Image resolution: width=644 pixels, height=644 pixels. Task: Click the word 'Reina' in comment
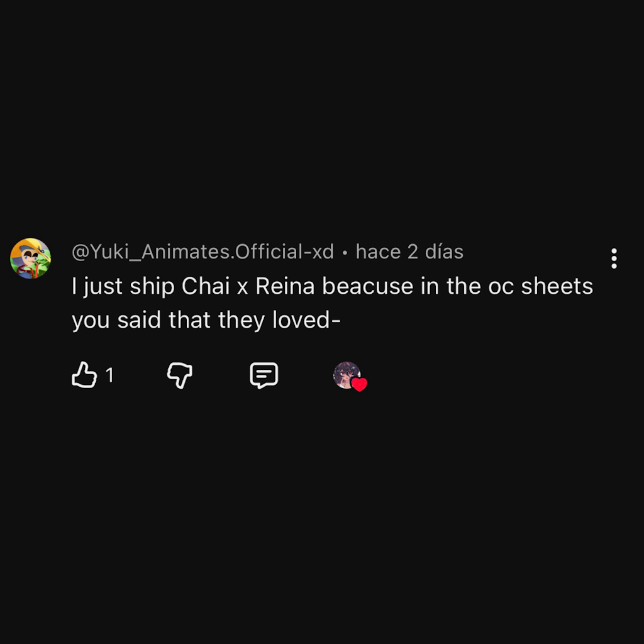coord(285,286)
